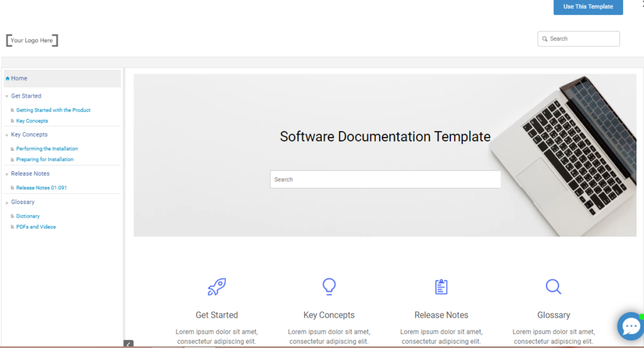Collapse the Key Concepts sidebar section

click(7, 135)
